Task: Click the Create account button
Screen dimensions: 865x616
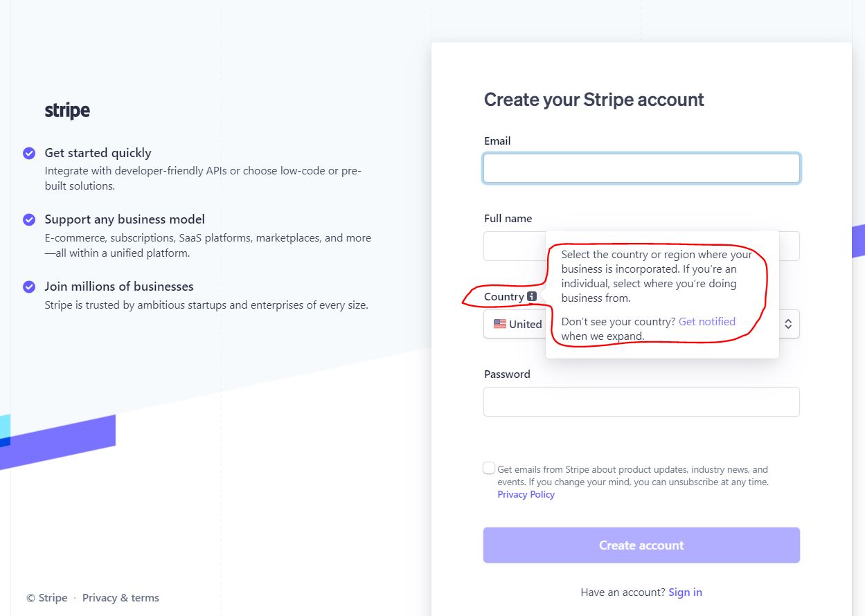Action: point(641,545)
